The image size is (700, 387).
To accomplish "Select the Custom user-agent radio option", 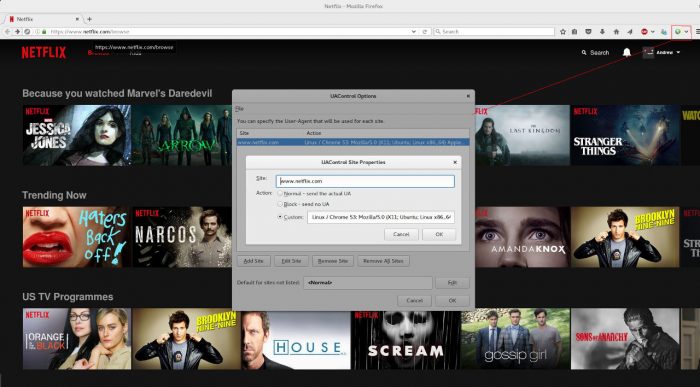I will click(x=280, y=217).
